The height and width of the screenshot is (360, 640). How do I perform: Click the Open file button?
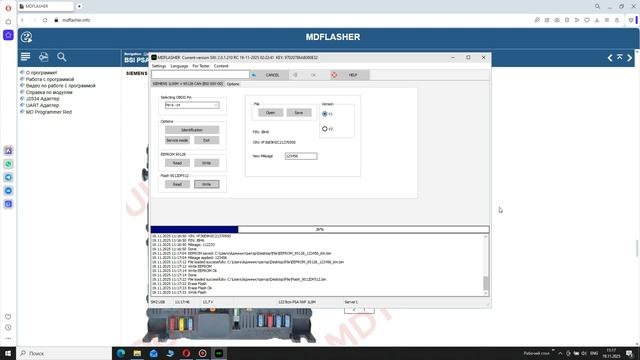(x=271, y=113)
